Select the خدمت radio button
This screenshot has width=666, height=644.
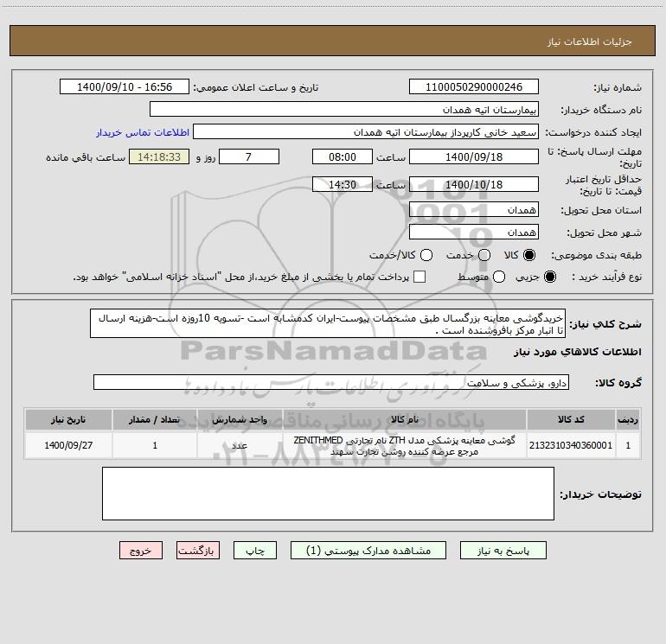484,255
